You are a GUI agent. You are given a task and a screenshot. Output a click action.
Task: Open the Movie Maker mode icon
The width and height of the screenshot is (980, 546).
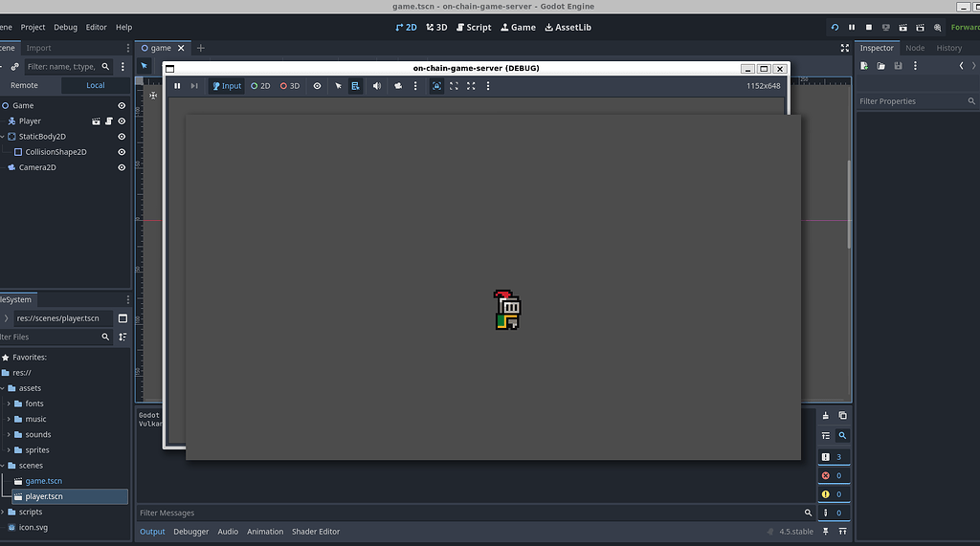tap(938, 28)
